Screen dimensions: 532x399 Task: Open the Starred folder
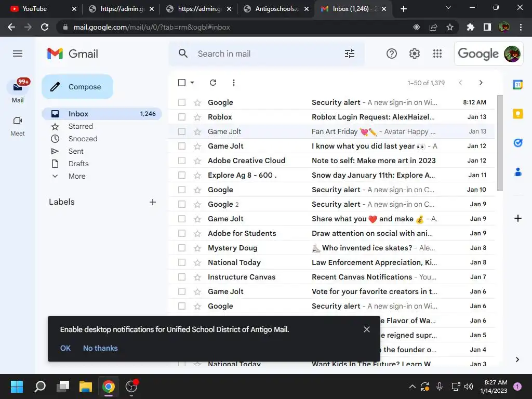(81, 126)
